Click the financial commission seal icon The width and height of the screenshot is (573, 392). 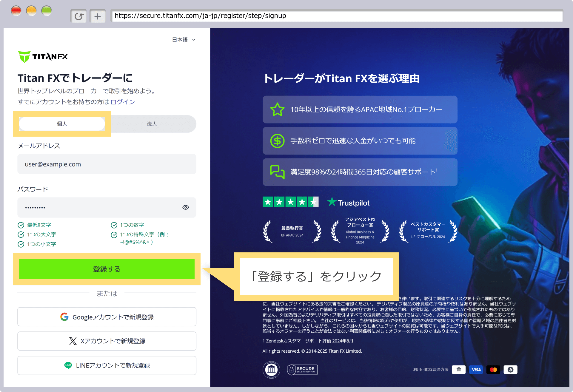[x=271, y=370]
